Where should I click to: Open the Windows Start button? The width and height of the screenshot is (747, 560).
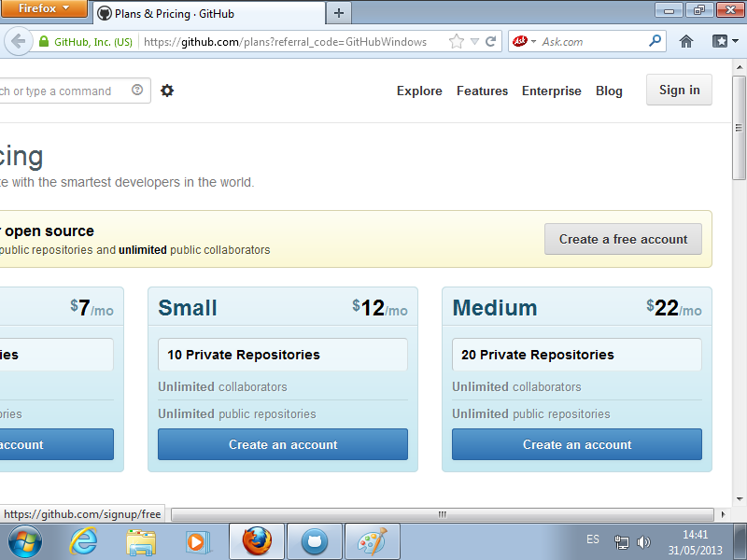click(x=25, y=542)
